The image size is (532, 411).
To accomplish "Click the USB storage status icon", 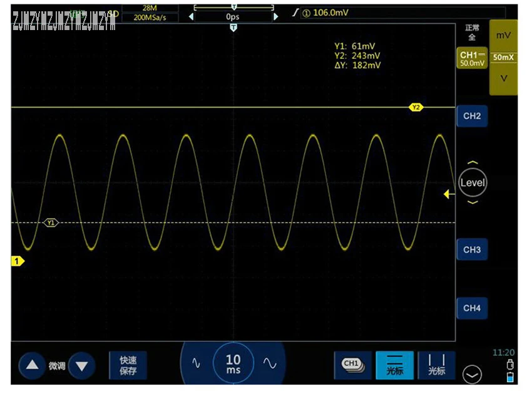I will click(510, 365).
